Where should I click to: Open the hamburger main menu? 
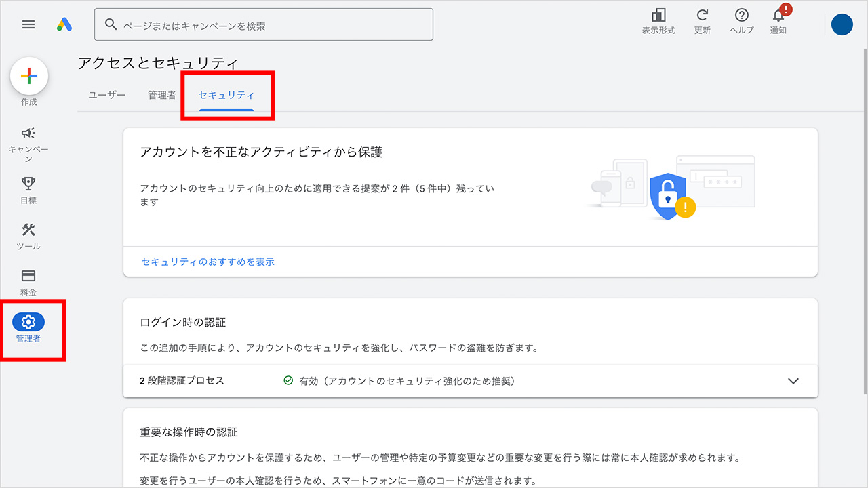(x=28, y=24)
